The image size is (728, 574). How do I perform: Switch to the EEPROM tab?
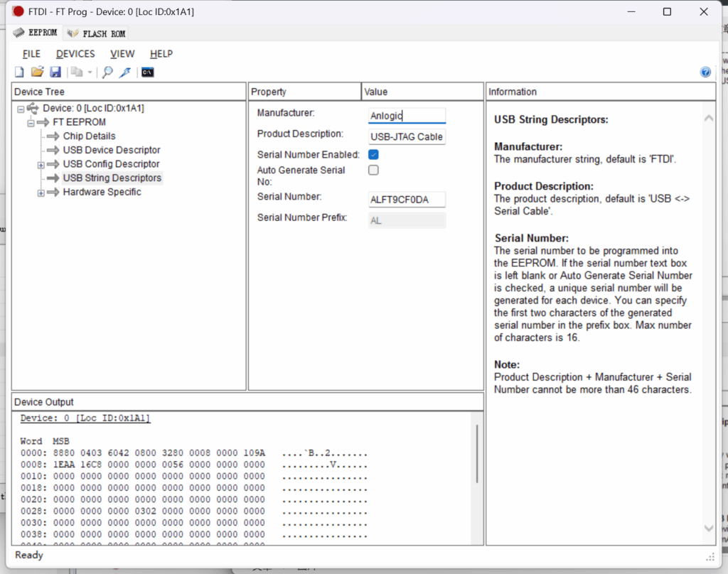click(36, 33)
